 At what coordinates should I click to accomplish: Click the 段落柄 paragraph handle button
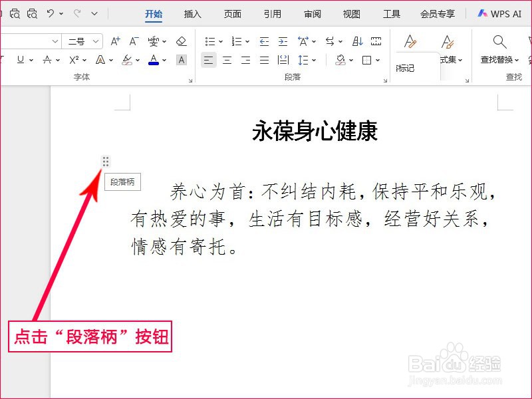(x=105, y=160)
